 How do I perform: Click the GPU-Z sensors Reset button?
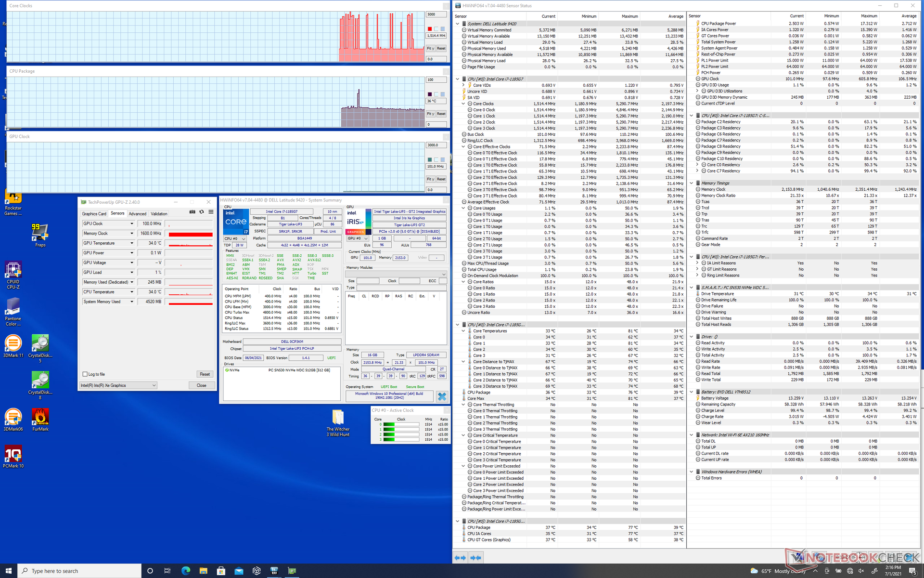tap(205, 374)
